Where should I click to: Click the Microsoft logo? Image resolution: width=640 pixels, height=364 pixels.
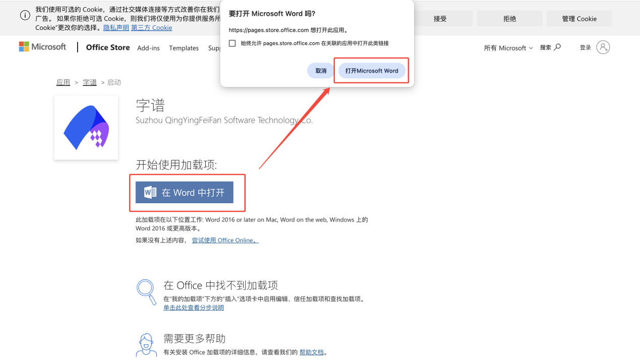click(42, 47)
